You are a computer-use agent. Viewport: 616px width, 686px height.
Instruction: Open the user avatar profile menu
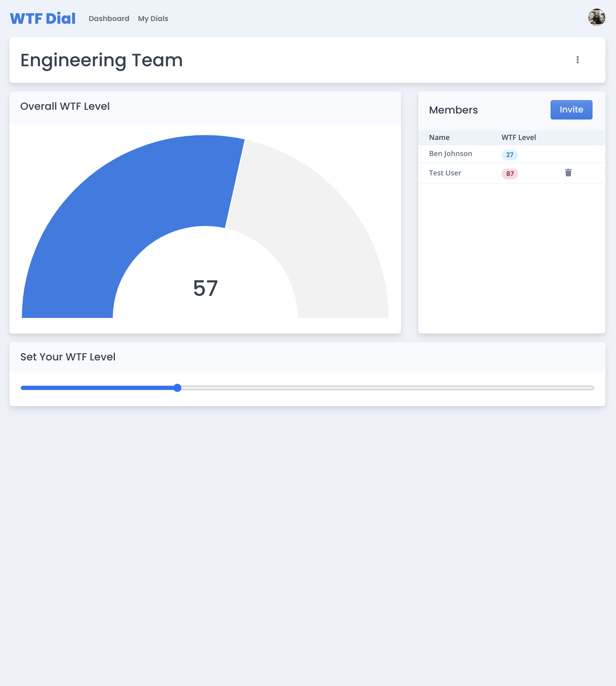pyautogui.click(x=596, y=17)
